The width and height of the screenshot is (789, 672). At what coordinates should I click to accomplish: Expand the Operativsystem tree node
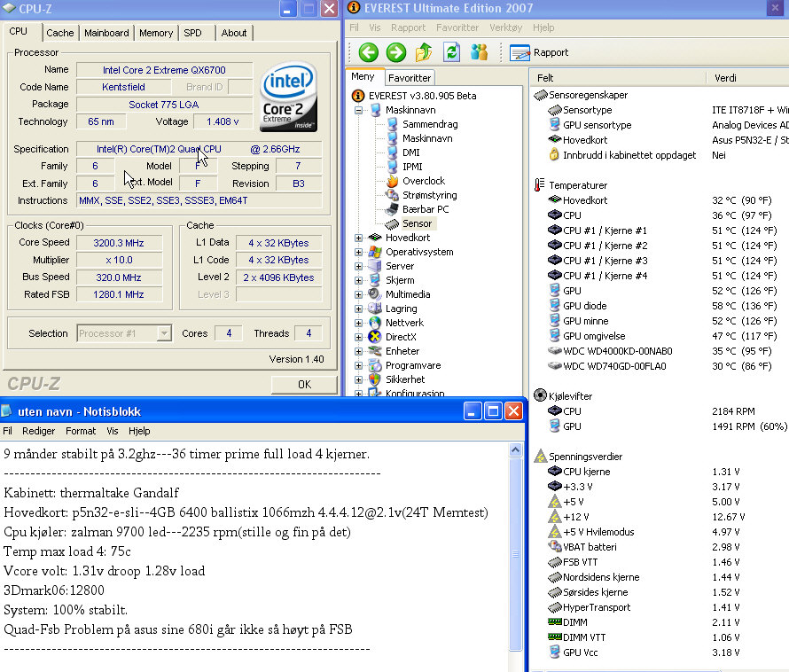coord(358,252)
